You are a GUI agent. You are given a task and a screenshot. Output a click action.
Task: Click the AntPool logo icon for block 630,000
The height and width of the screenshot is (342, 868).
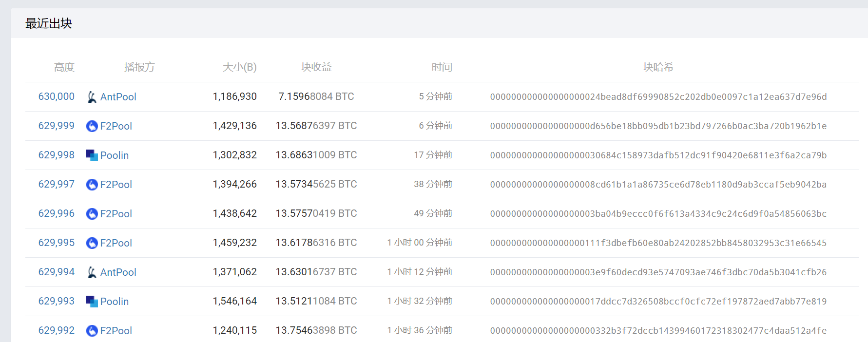tap(92, 97)
